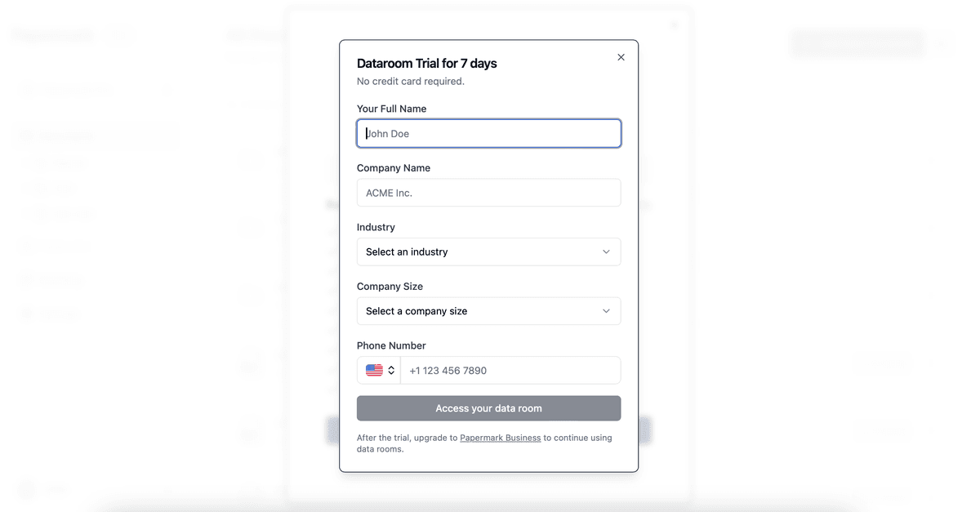
Task: Click the Company Name label
Action: coord(393,168)
